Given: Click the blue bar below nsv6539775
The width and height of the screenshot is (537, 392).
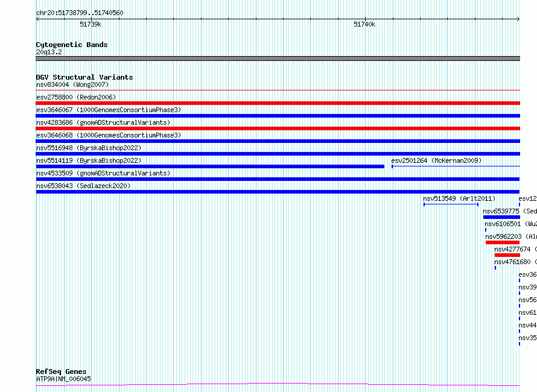Looking at the screenshot, I should coord(501,217).
